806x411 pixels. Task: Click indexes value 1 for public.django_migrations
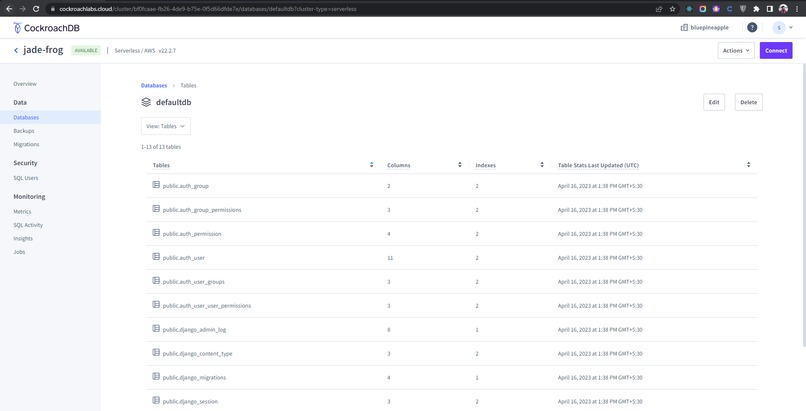coord(477,378)
